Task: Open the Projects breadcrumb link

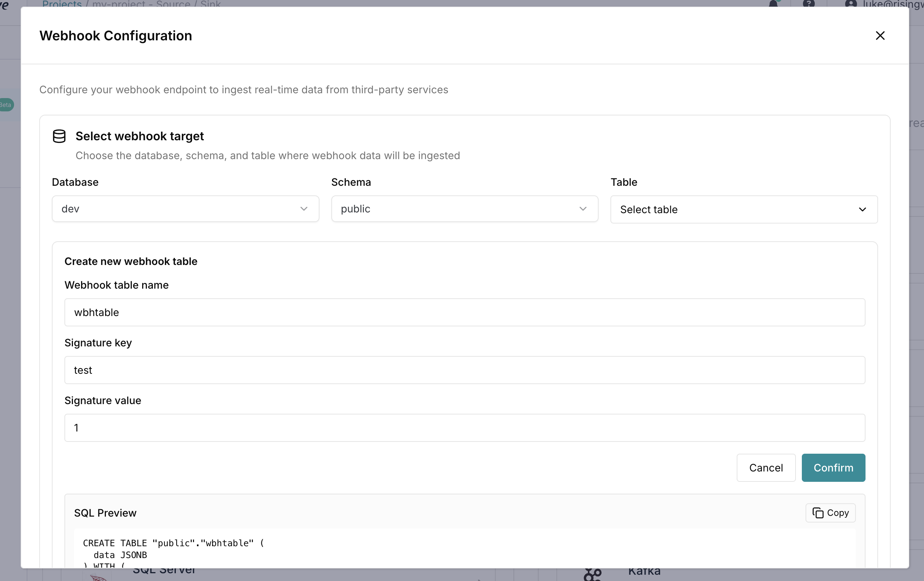Action: pyautogui.click(x=62, y=4)
